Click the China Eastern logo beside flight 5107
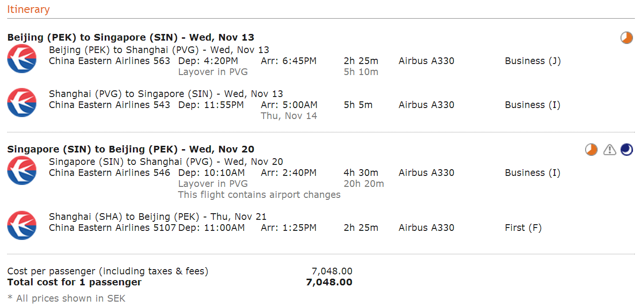This screenshot has width=644, height=304. 22,225
